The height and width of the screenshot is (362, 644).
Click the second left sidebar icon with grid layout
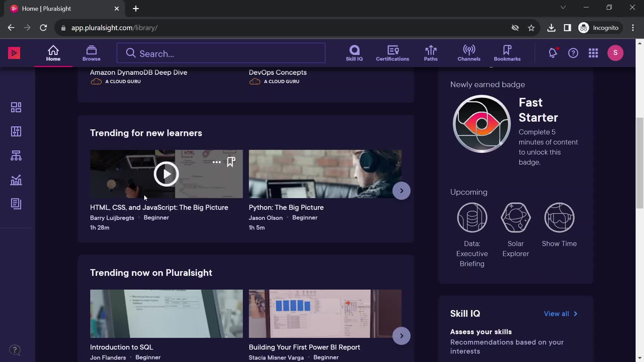coord(16,131)
